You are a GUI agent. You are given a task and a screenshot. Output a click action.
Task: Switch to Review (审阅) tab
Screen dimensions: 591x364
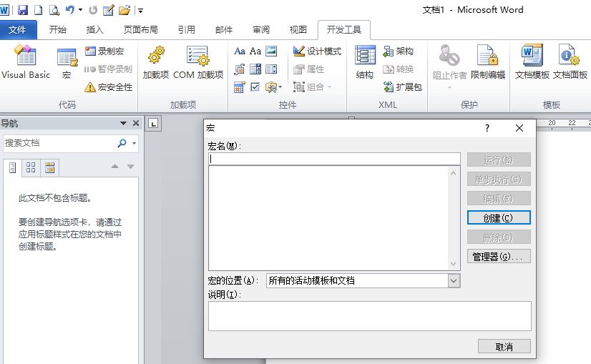(x=261, y=30)
